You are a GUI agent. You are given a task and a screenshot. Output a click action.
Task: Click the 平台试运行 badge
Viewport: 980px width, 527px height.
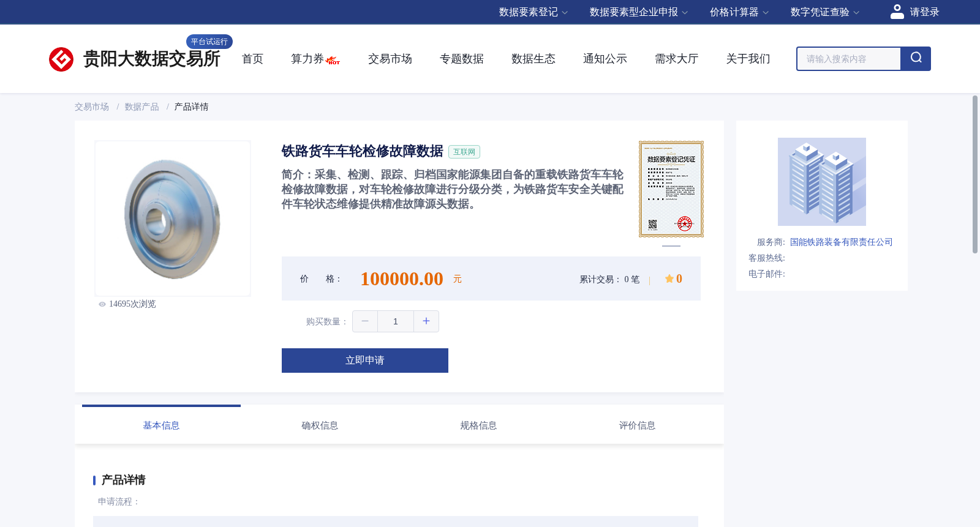(209, 42)
